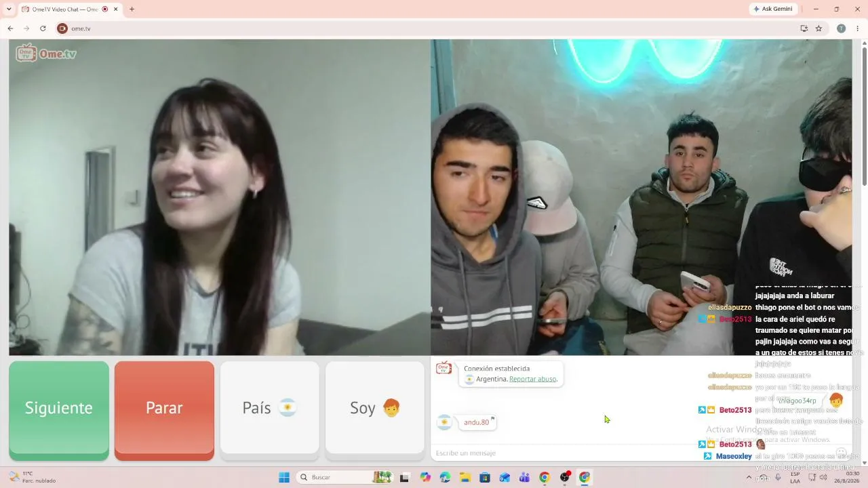The image size is (868, 488).
Task: Open Microsoft Edge from the taskbar
Action: (445, 477)
